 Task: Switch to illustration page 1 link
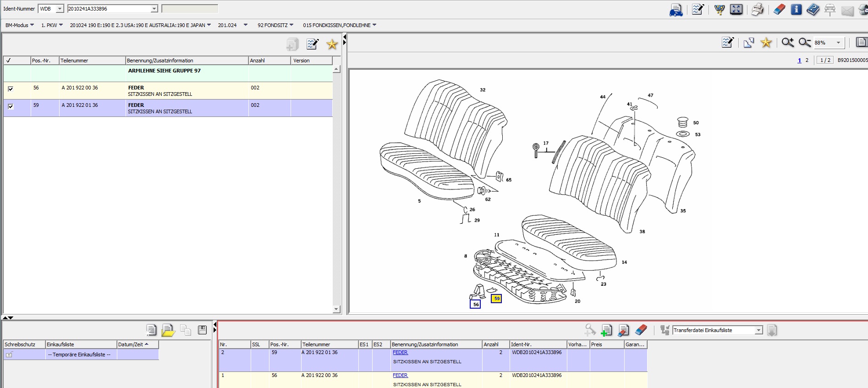800,60
